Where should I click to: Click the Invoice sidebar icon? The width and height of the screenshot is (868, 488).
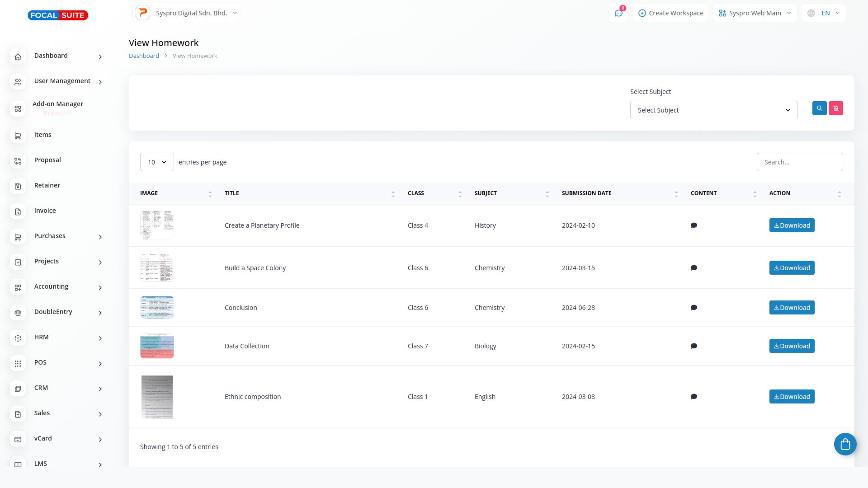pos(18,211)
